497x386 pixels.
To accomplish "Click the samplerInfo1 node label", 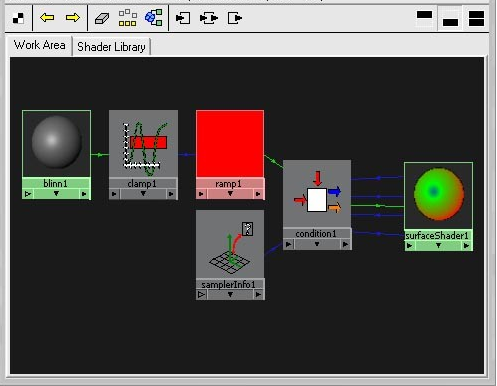I will pyautogui.click(x=229, y=284).
